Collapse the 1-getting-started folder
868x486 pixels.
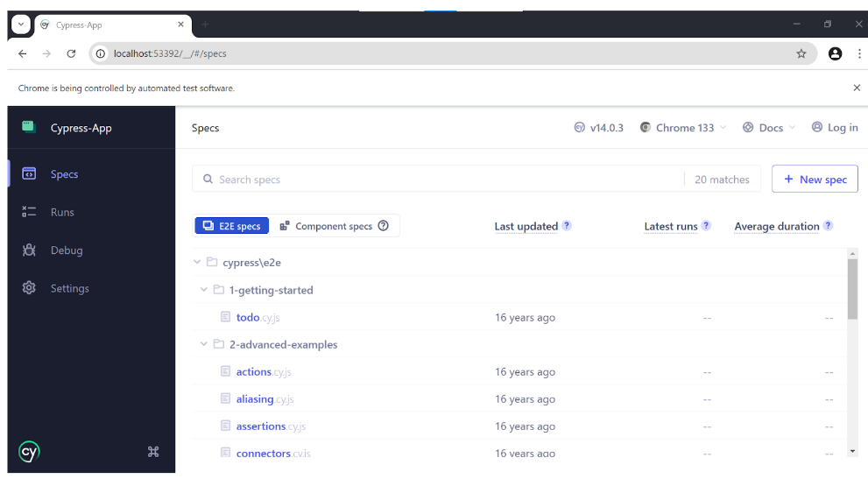click(x=204, y=290)
